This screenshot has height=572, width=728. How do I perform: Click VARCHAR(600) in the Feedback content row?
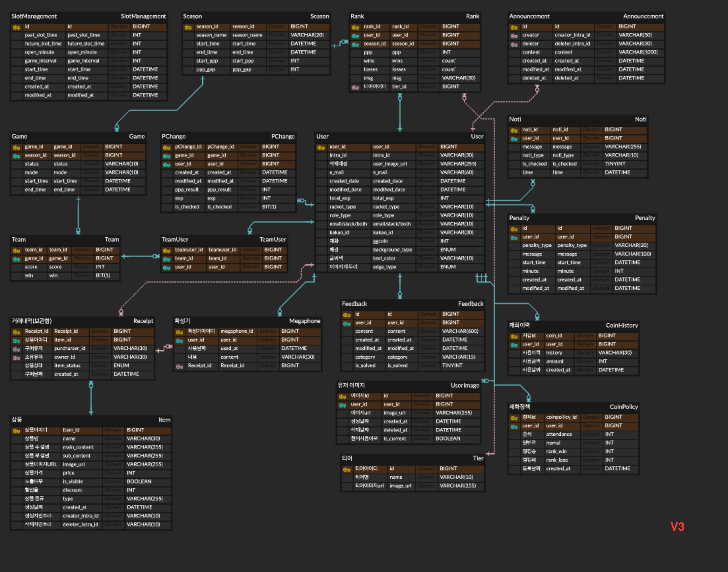[x=460, y=331]
